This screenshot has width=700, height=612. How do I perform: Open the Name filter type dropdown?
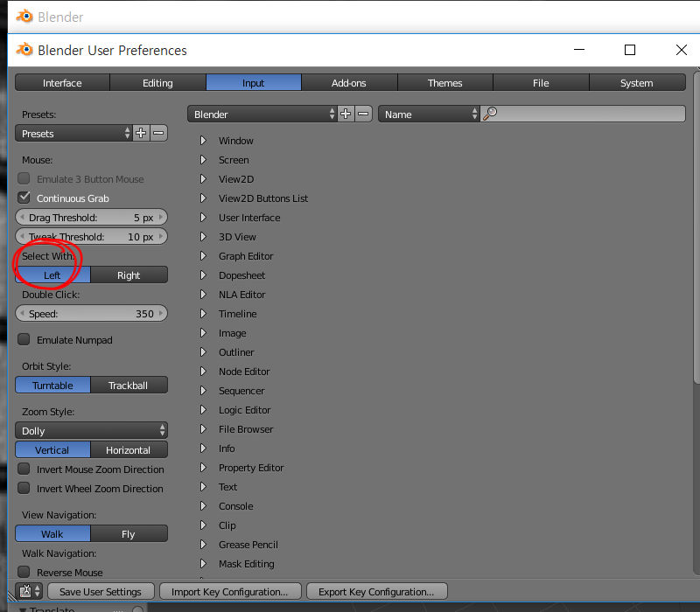[x=429, y=114]
